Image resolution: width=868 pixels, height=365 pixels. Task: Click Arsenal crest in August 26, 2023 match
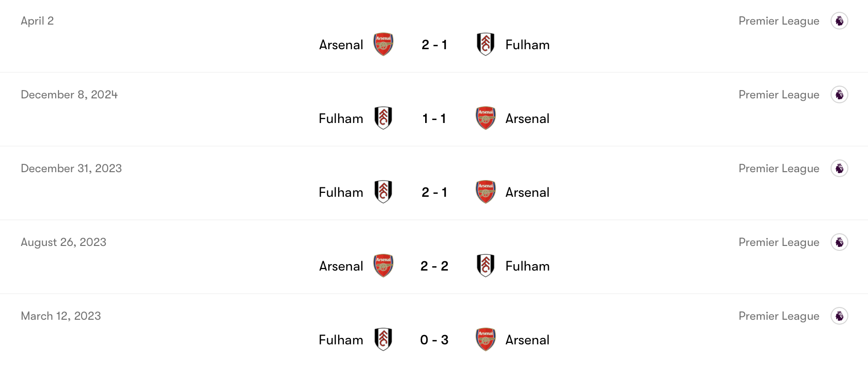point(383,266)
